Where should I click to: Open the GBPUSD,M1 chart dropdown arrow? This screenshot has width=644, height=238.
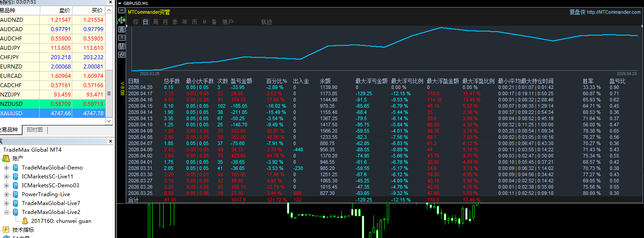pos(119,3)
